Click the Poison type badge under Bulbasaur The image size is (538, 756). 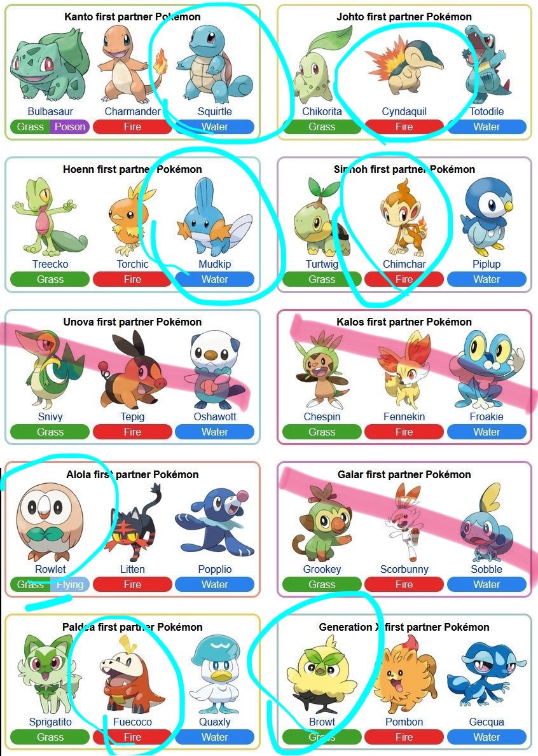[70, 127]
